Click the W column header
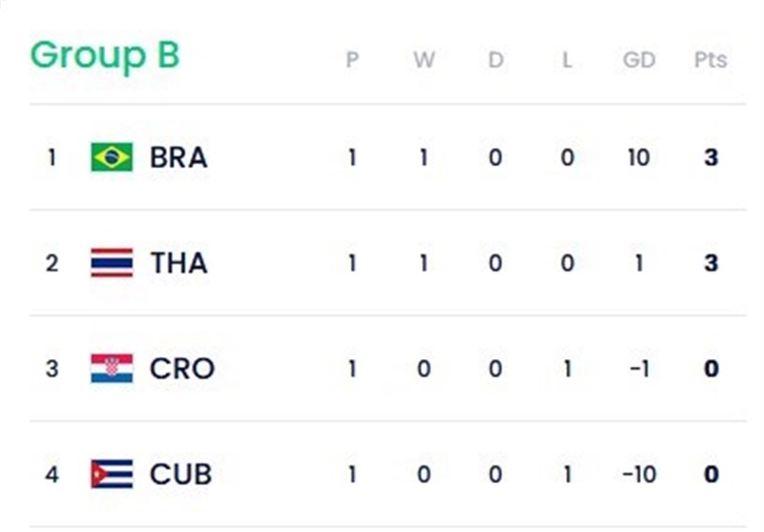This screenshot has height=532, width=764. 424,60
